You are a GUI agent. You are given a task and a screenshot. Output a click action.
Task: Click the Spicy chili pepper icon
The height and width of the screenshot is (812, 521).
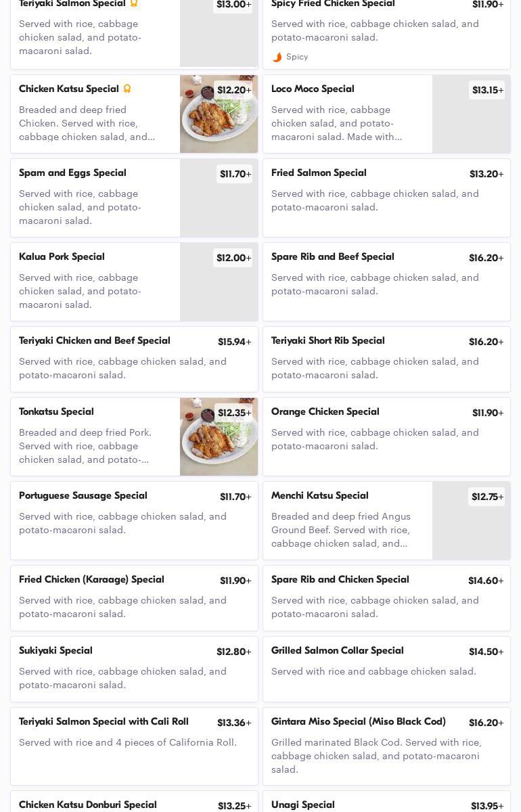click(x=277, y=57)
